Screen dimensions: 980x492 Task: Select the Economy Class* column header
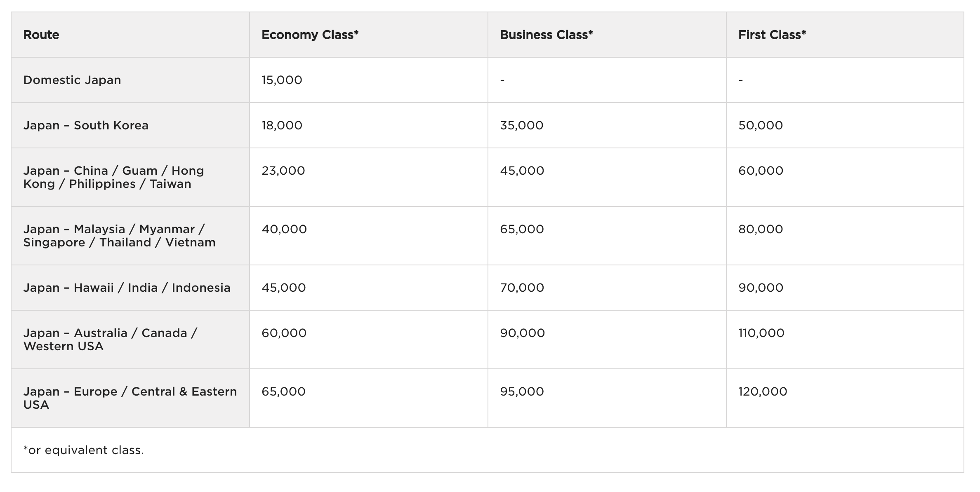coord(310,35)
